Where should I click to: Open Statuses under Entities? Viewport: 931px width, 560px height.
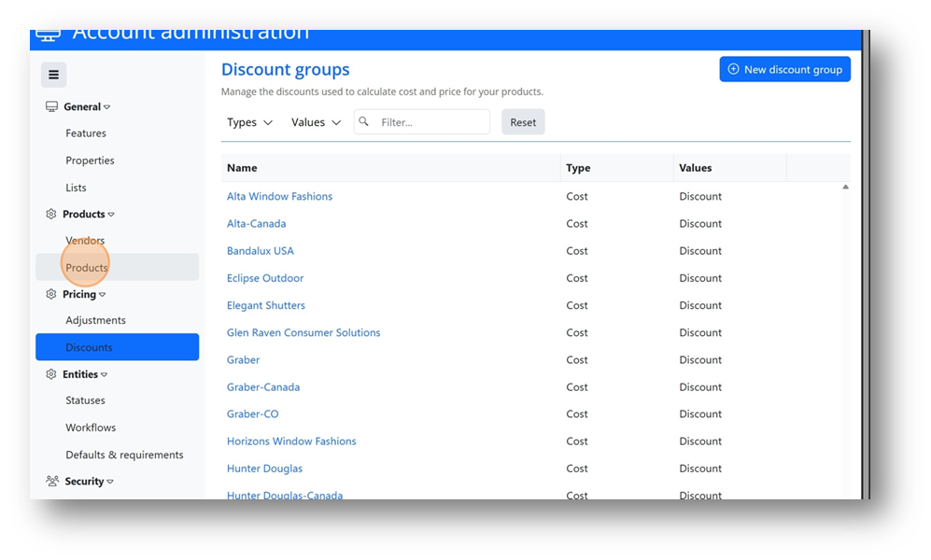86,400
